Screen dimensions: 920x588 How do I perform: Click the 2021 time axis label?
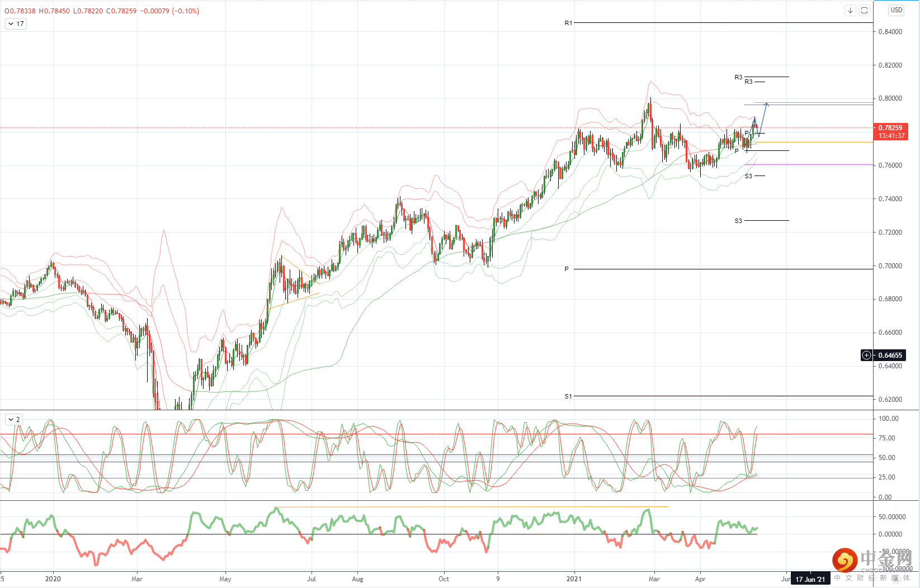pyautogui.click(x=574, y=579)
